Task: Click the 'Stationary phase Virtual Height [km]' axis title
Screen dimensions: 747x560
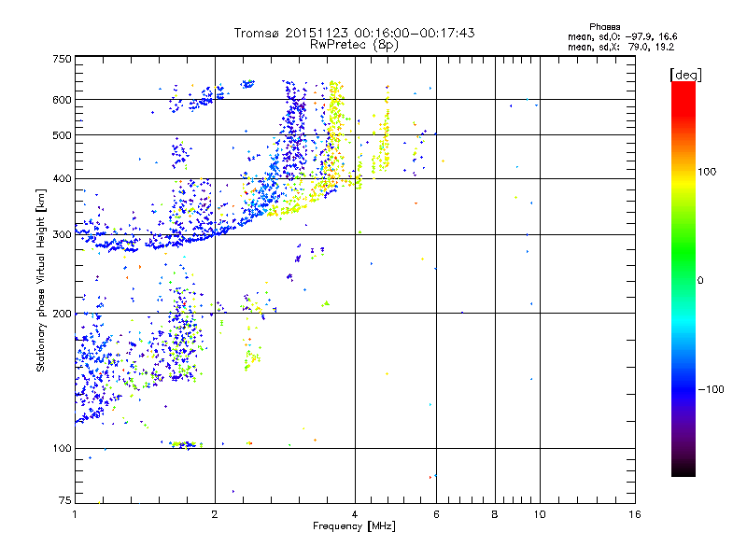Action: (x=40, y=280)
